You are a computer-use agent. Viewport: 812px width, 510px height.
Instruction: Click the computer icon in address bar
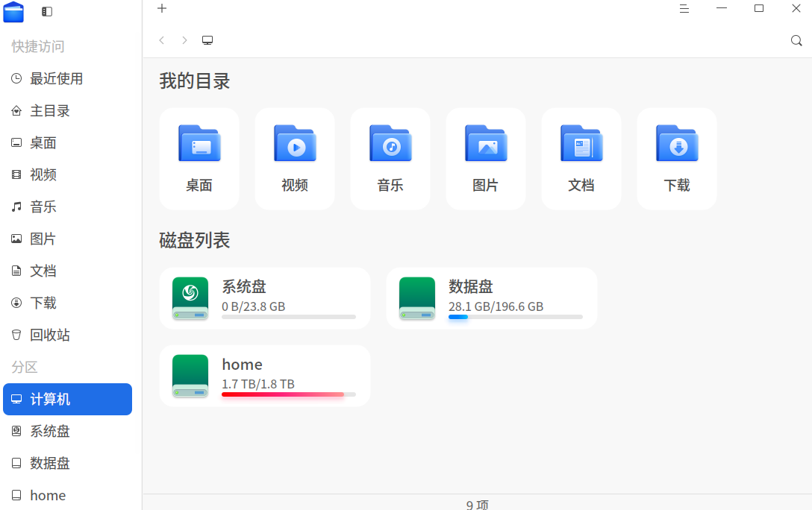click(x=207, y=40)
